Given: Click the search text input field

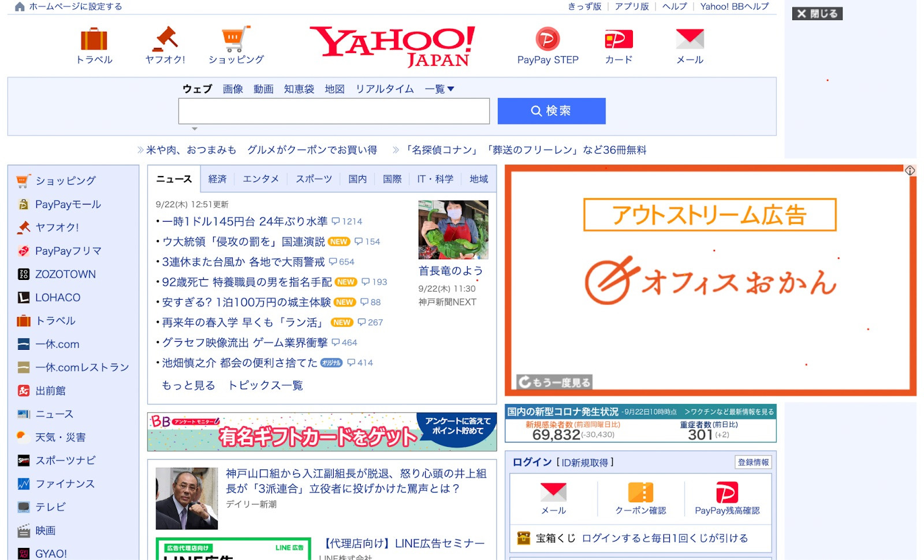Looking at the screenshot, I should click(334, 111).
